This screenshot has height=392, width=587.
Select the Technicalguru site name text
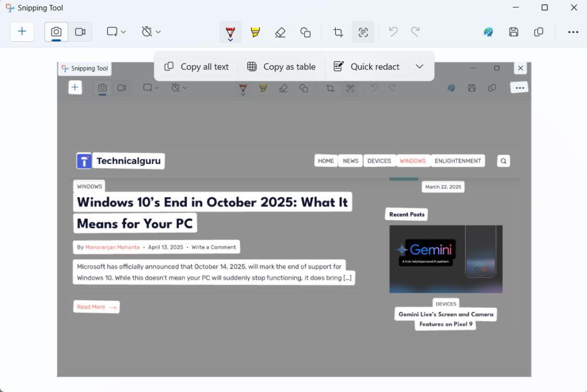[128, 161]
